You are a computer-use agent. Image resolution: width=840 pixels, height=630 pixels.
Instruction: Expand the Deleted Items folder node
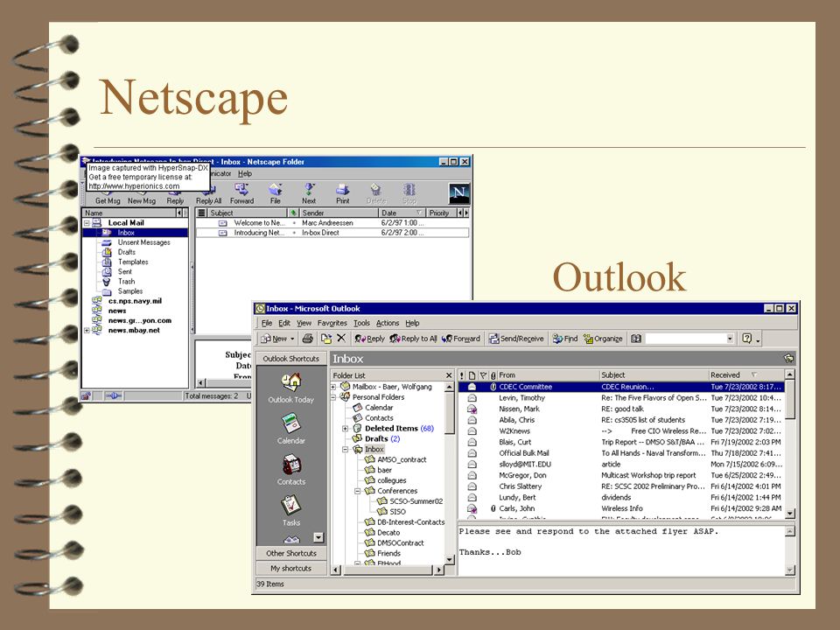(346, 429)
